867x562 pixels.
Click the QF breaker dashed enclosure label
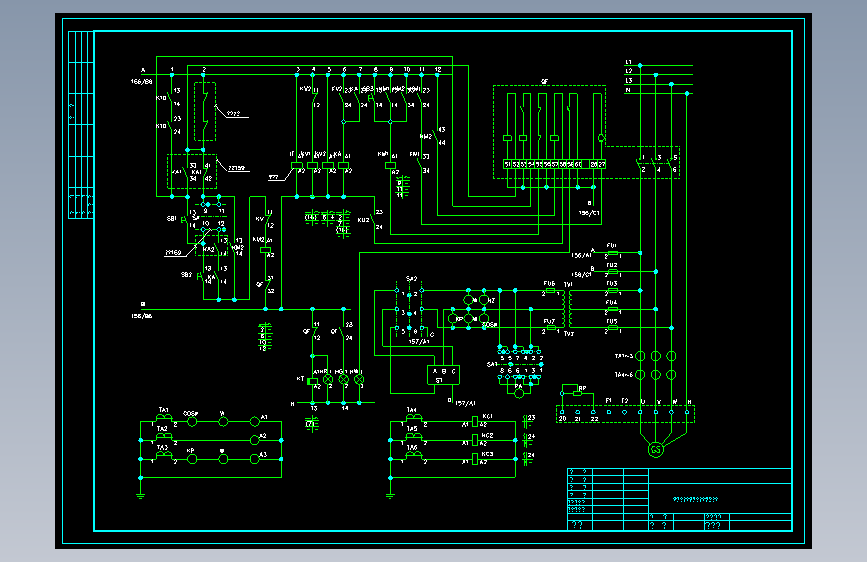coord(545,81)
